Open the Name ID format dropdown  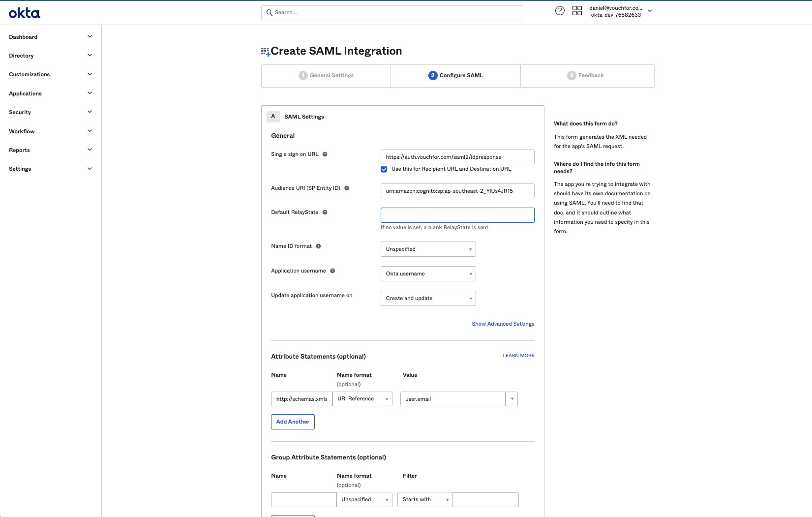tap(428, 249)
